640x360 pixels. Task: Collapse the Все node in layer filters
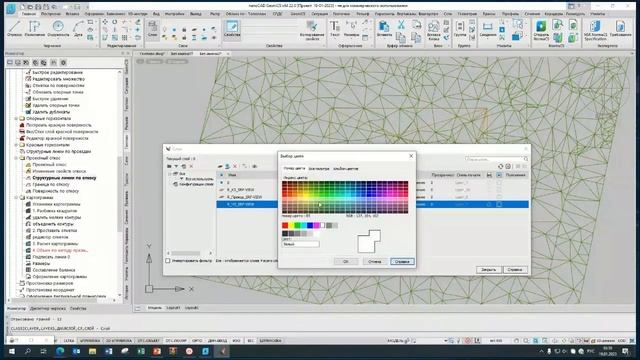click(x=170, y=174)
